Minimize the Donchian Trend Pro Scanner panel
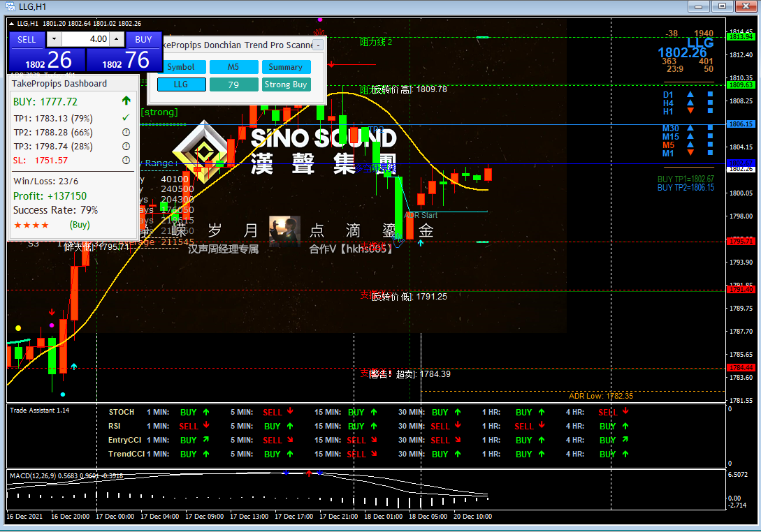 point(318,45)
